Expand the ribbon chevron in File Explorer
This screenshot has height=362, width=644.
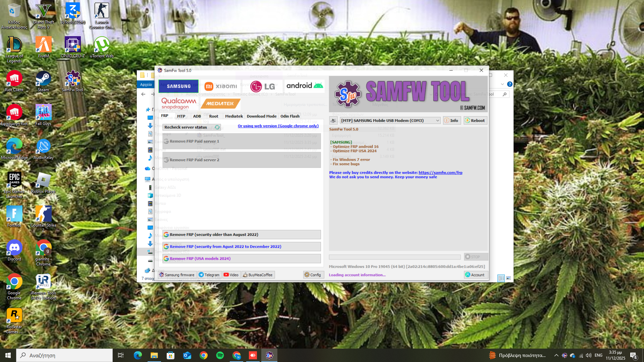(502, 84)
